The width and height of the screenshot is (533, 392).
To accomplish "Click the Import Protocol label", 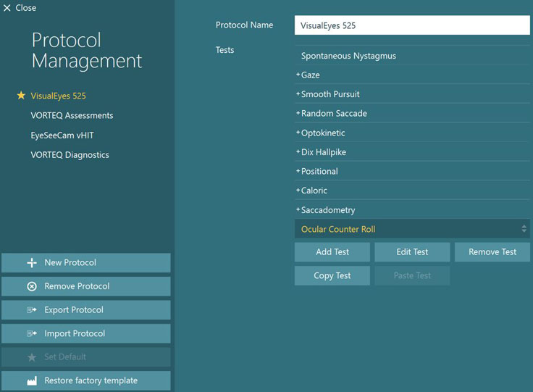I will click(x=75, y=333).
